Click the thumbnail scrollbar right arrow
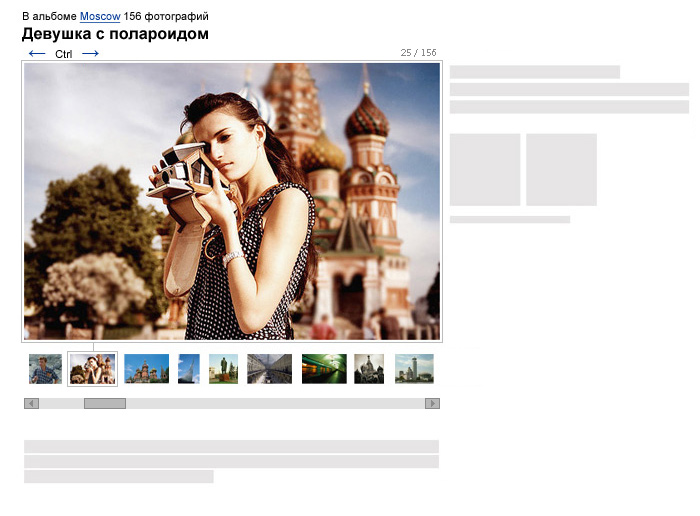 432,404
